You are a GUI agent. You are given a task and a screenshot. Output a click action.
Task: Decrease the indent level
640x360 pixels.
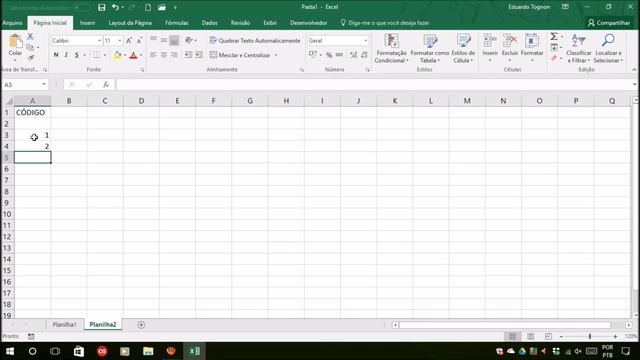188,55
